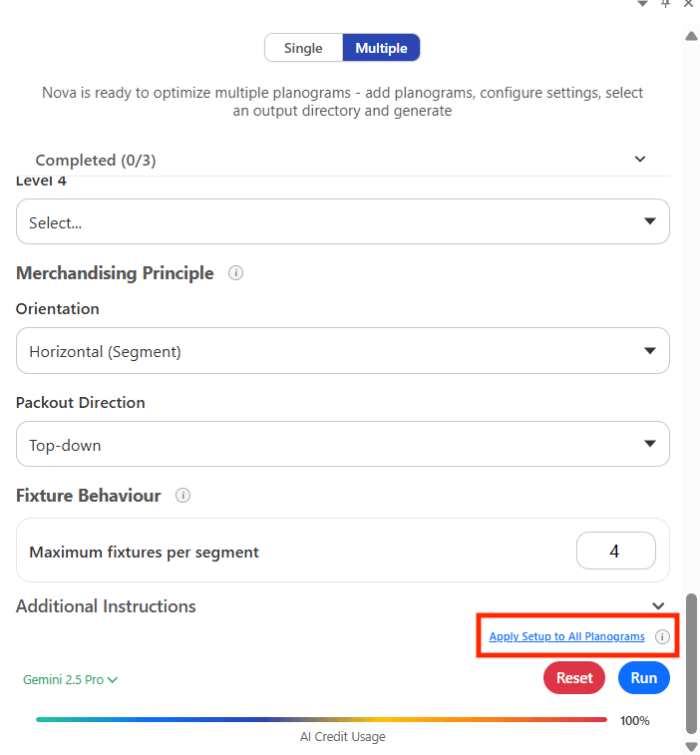Switch to Single planogram mode
Viewport: 700px width, 755px height.
click(x=303, y=48)
